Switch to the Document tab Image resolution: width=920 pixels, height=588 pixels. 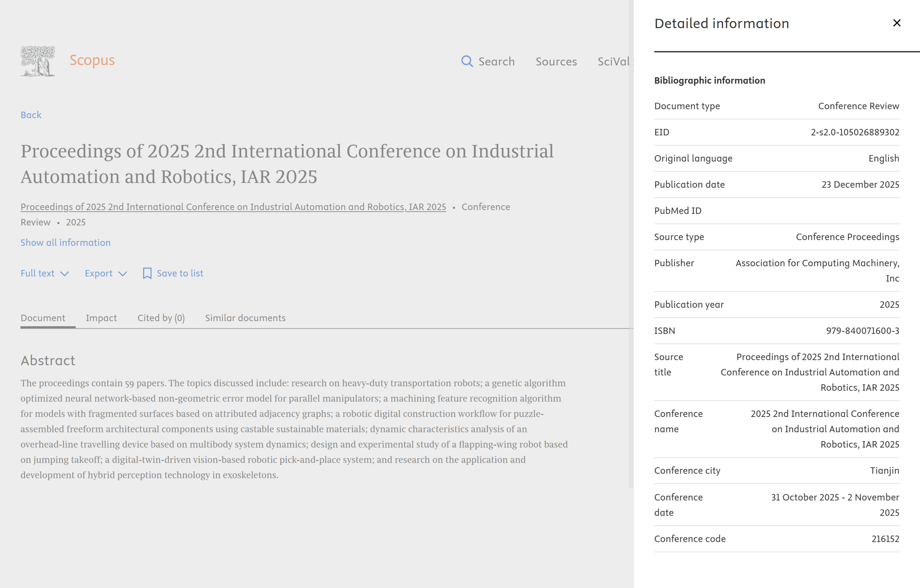tap(43, 318)
